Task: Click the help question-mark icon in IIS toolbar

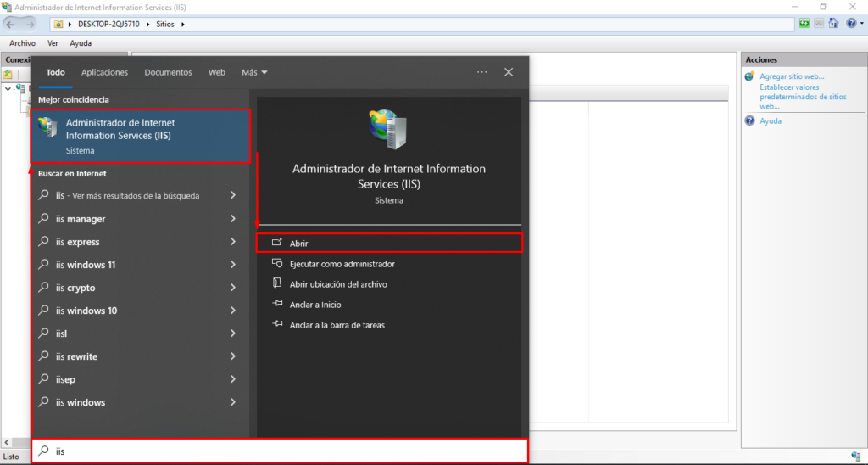Action: coord(851,23)
